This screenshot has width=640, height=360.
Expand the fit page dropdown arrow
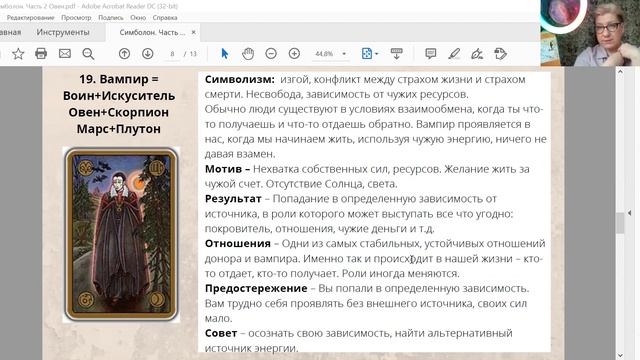tap(377, 54)
